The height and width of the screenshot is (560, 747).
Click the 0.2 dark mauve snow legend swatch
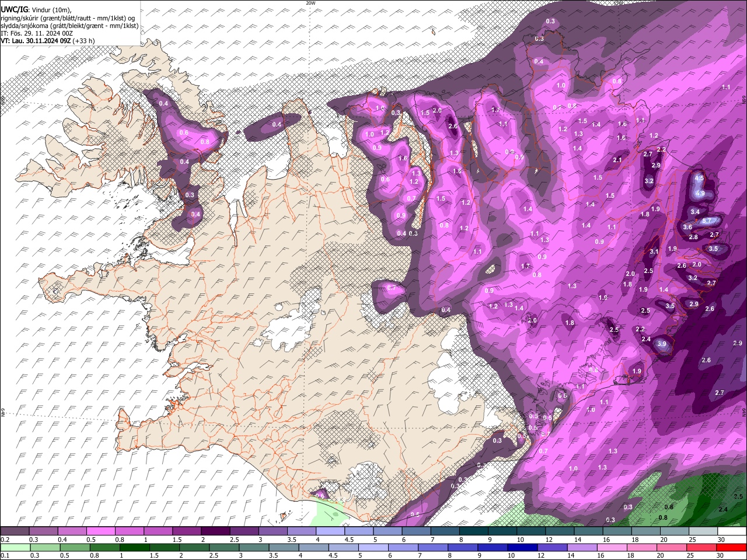(15, 531)
